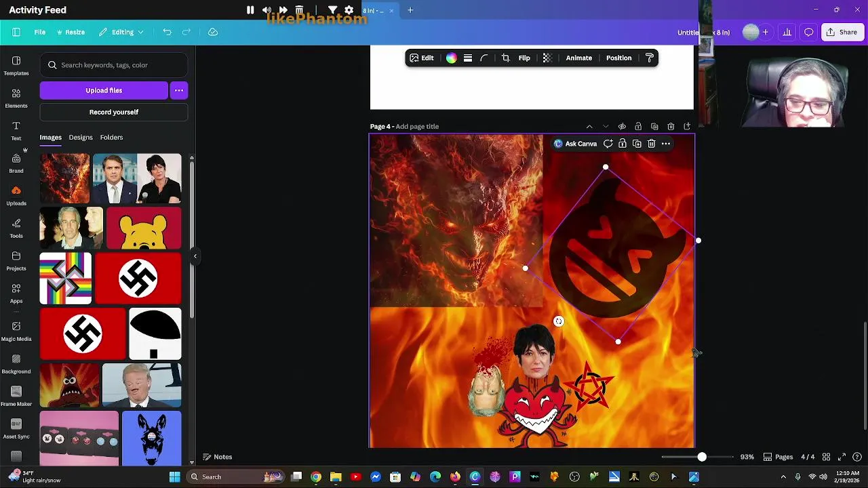
Task: Toggle the Notes panel
Action: click(x=218, y=457)
